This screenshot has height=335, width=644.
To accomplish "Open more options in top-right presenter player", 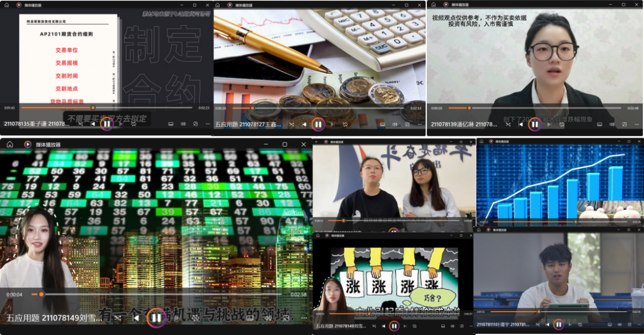I will [x=636, y=124].
